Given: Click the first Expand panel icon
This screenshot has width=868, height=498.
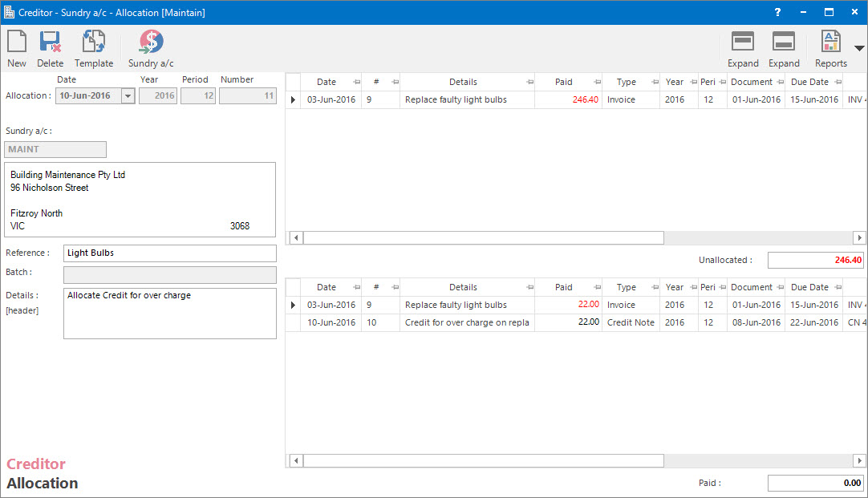Looking at the screenshot, I should coord(743,43).
